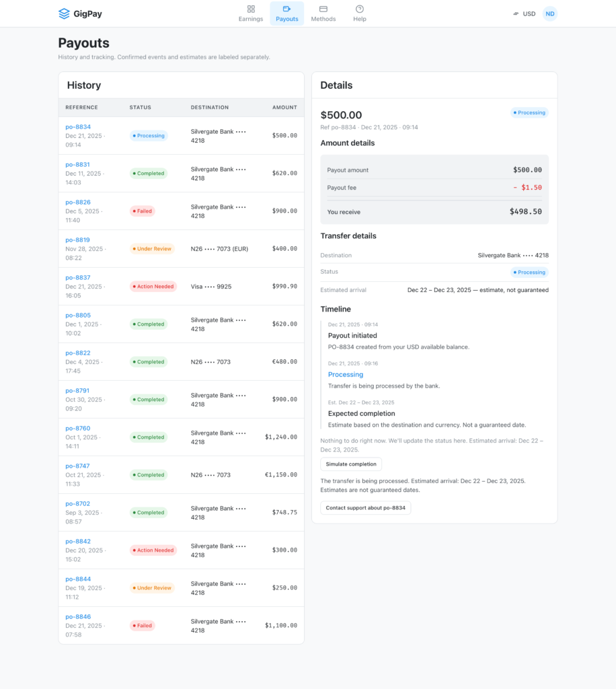Click the Silvergate Bank •••• 4218 transfer destination value
616x689 pixels.
[x=513, y=255]
